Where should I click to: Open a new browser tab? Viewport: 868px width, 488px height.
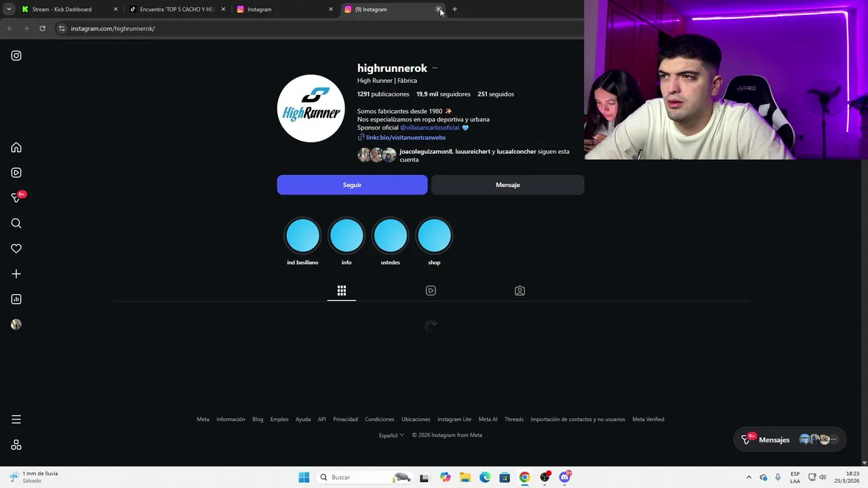pyautogui.click(x=454, y=9)
